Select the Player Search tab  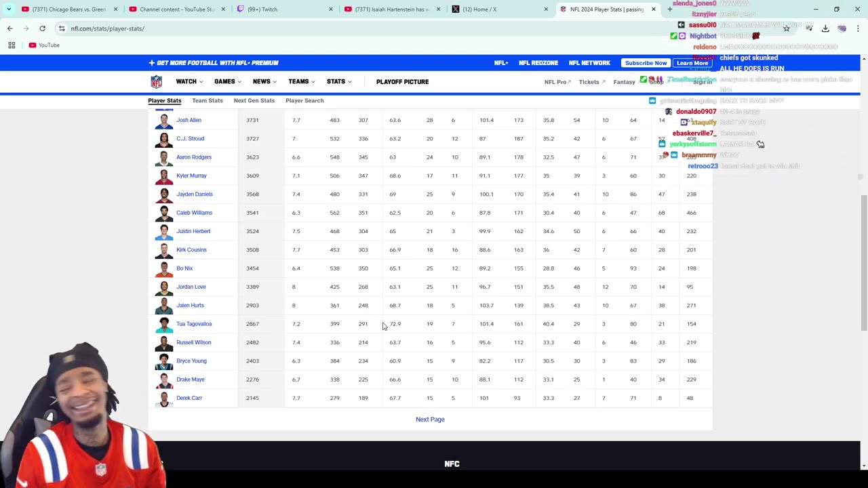(x=304, y=100)
